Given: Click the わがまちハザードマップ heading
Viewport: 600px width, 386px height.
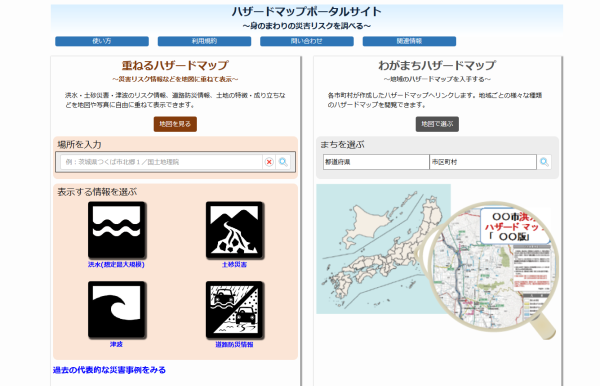Looking at the screenshot, I should point(437,65).
